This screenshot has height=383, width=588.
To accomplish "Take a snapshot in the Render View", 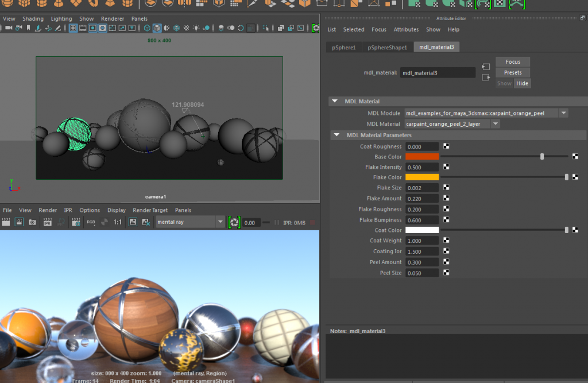I will [32, 221].
